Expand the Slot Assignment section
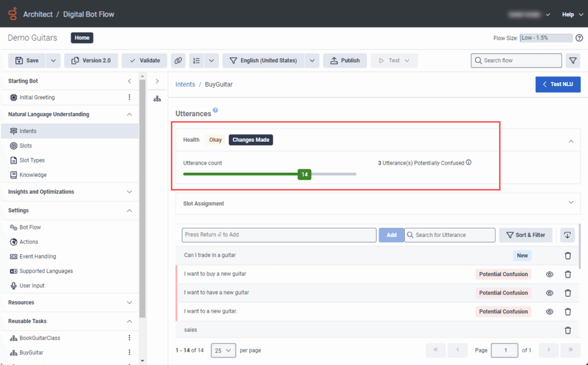The width and height of the screenshot is (588, 365). coord(571,203)
